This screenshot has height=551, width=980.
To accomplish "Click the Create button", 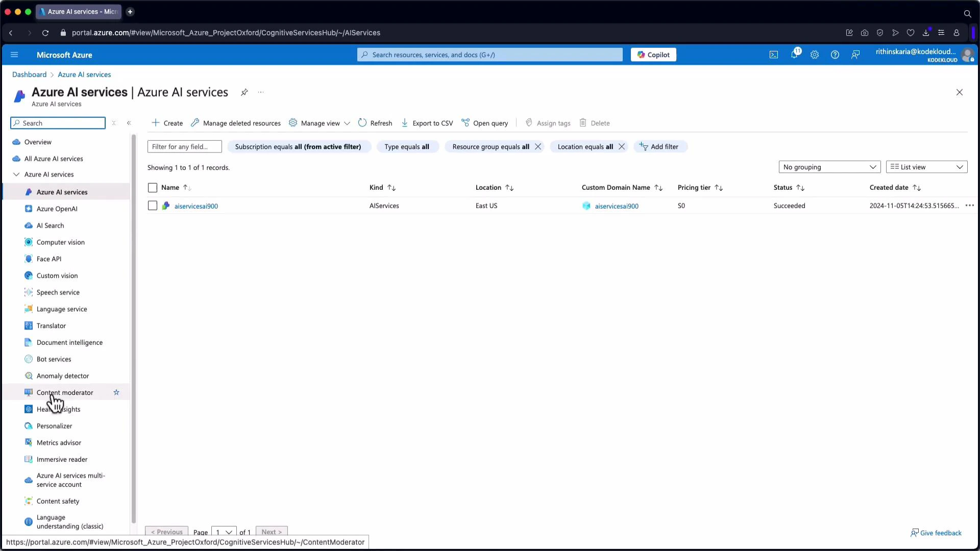I will (x=167, y=123).
